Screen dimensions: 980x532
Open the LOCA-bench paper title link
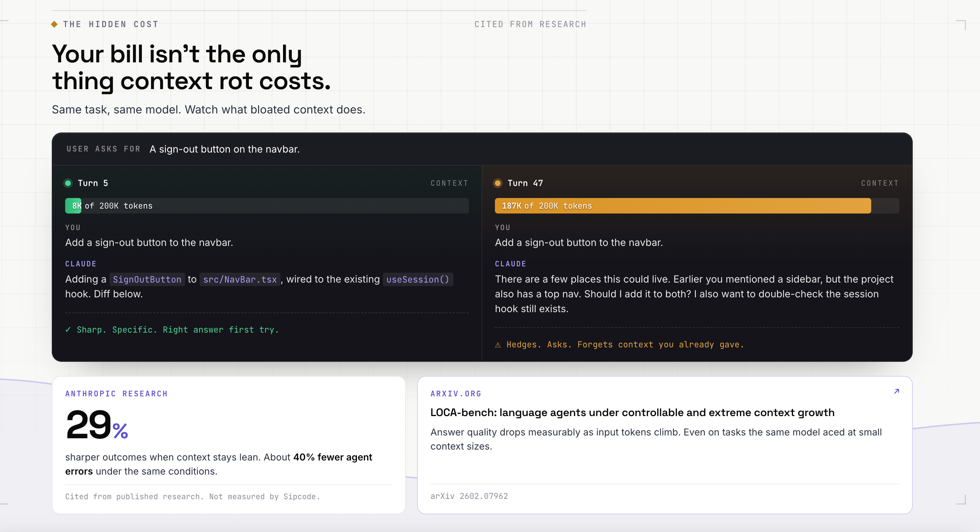point(632,413)
